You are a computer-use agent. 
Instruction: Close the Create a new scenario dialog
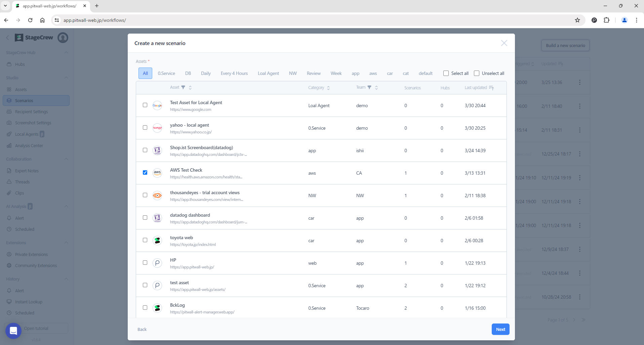point(504,43)
